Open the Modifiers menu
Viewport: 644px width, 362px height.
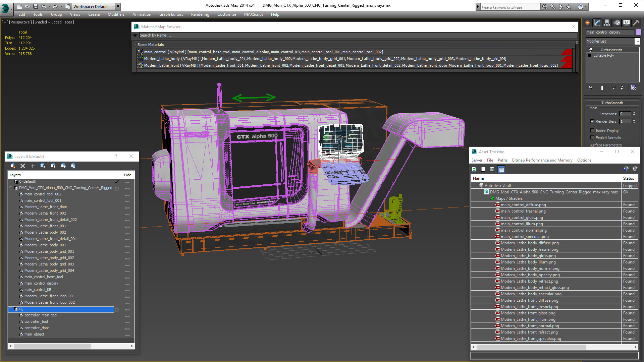116,14
